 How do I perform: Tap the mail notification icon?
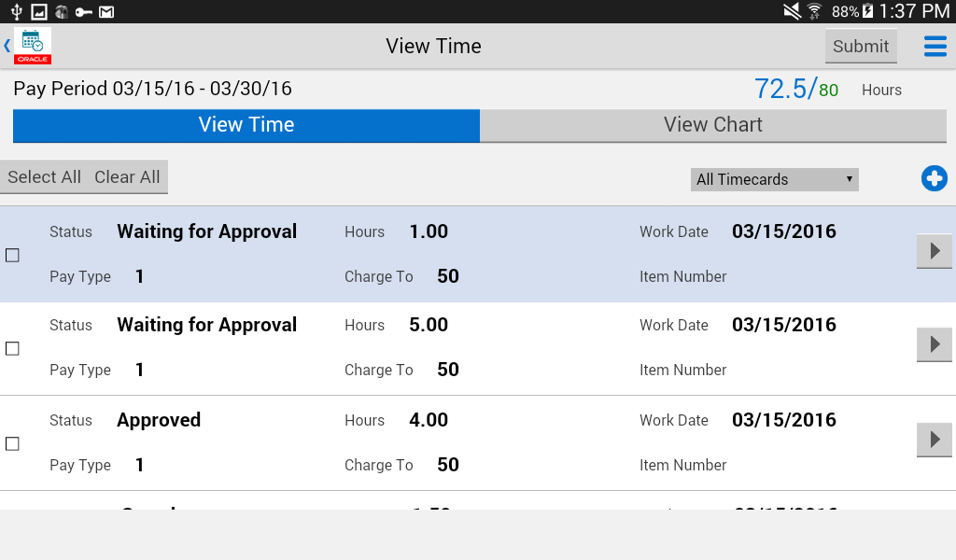106,12
